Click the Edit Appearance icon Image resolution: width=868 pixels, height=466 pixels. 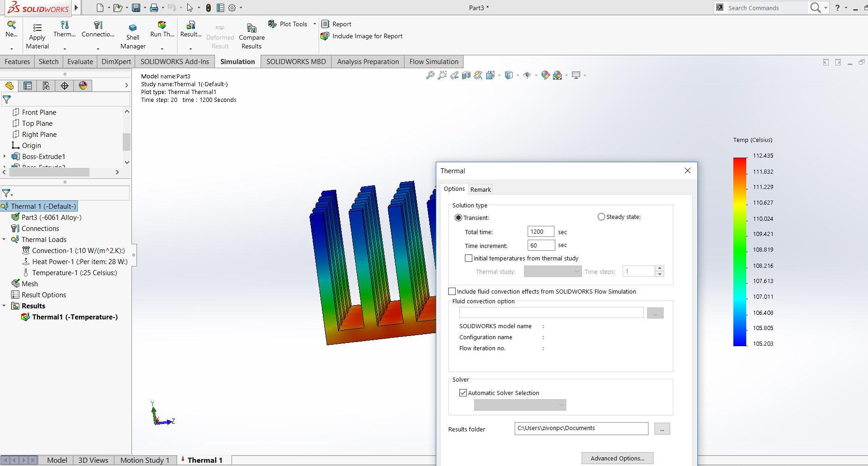click(x=546, y=75)
